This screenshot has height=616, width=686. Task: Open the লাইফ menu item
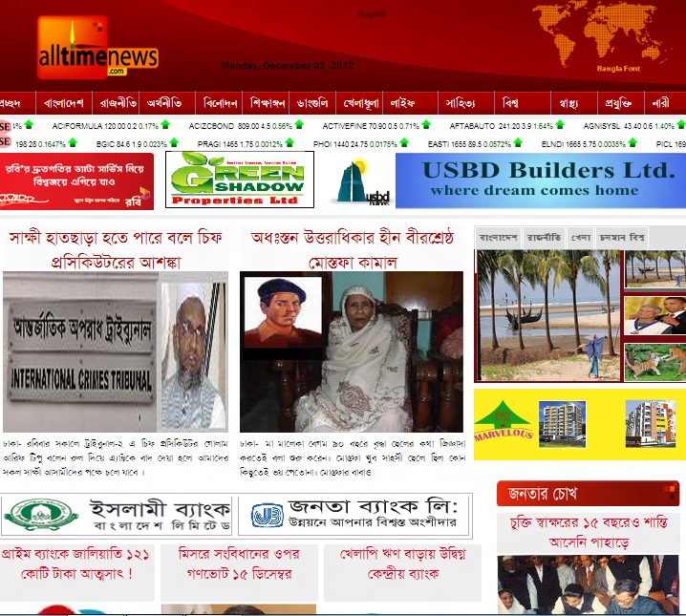click(x=402, y=103)
